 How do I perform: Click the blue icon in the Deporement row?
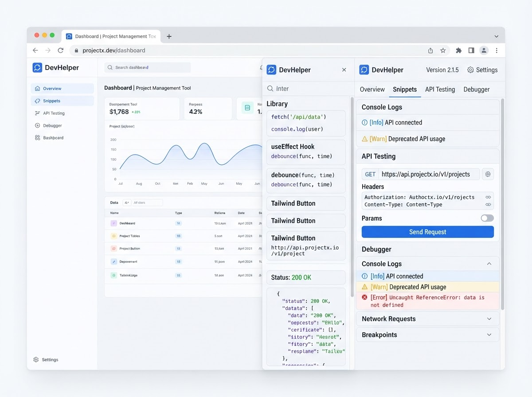click(113, 262)
